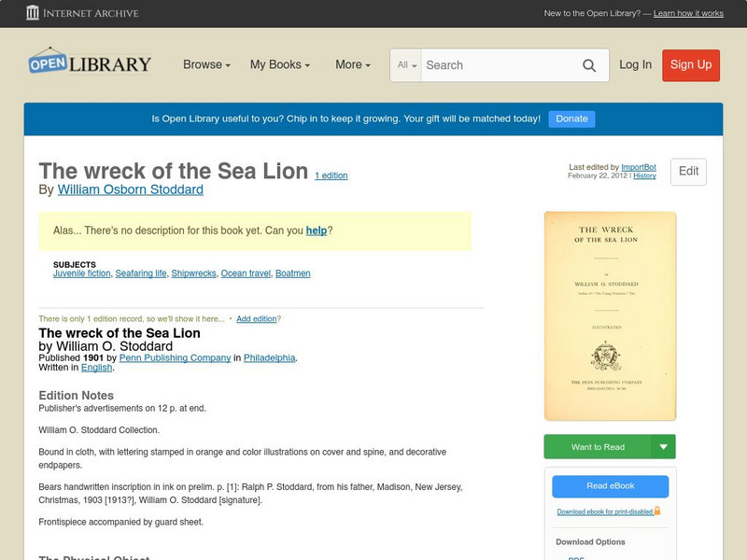The width and height of the screenshot is (747, 560).
Task: View the page edit History link
Action: pyautogui.click(x=644, y=175)
